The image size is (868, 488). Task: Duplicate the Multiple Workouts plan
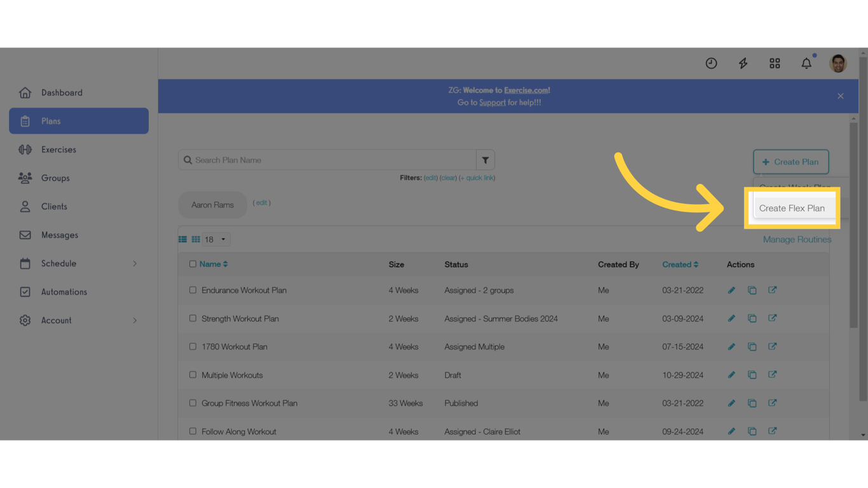pyautogui.click(x=752, y=375)
